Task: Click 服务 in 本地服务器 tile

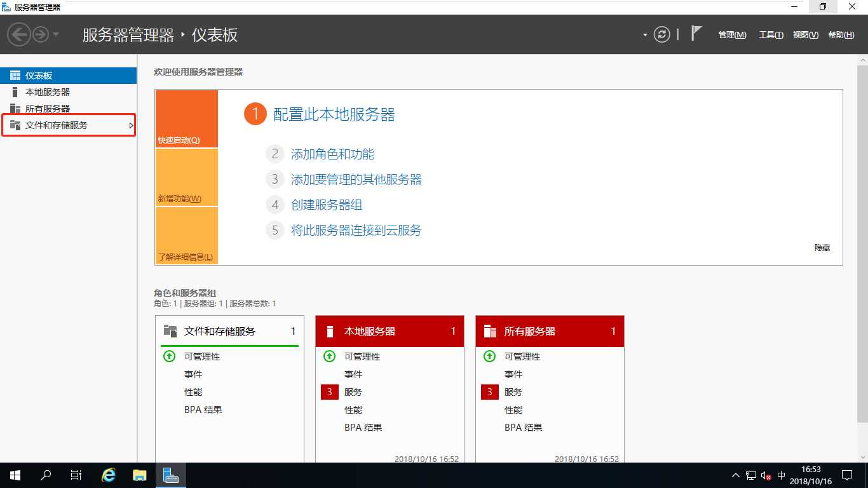Action: pyautogui.click(x=353, y=392)
